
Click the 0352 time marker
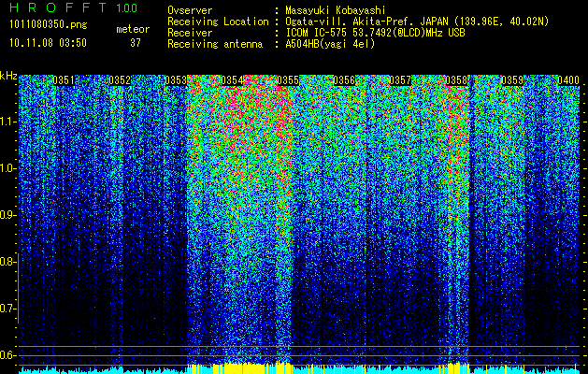point(120,80)
